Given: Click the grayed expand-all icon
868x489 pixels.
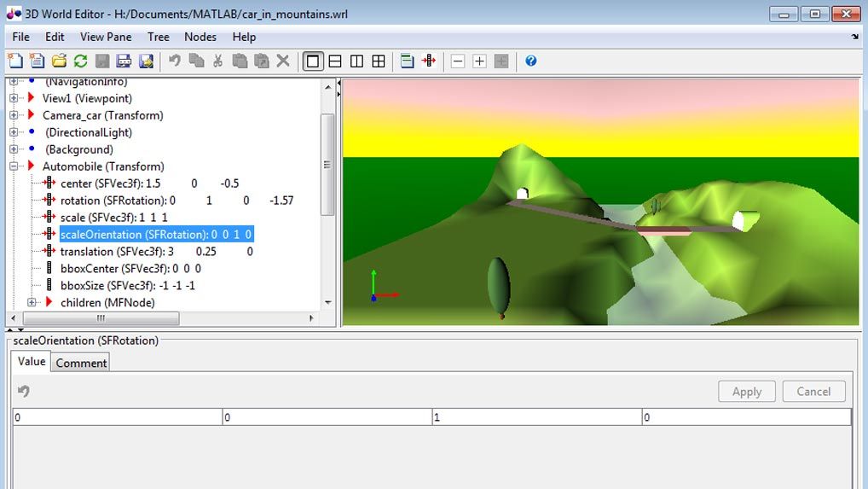Looking at the screenshot, I should coord(501,61).
